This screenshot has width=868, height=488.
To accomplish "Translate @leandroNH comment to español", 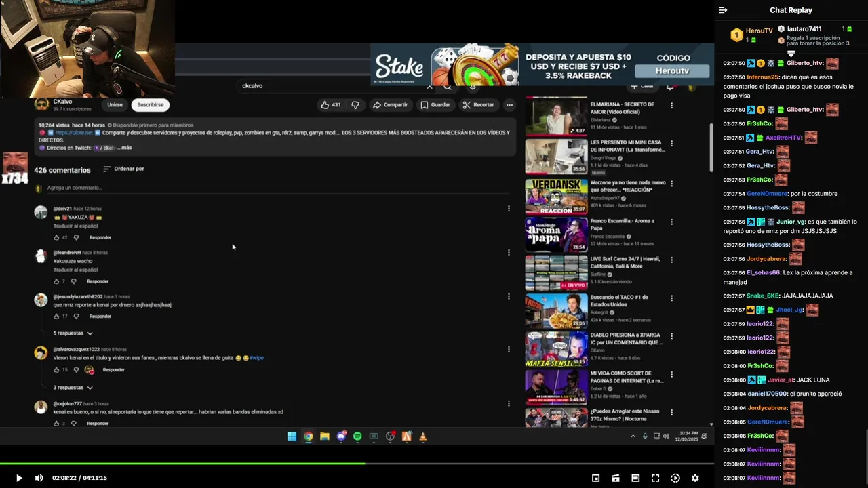I will tap(75, 270).
